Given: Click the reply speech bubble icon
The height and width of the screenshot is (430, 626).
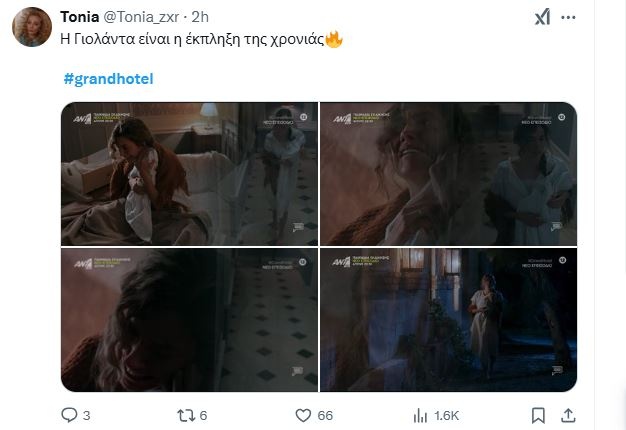Looking at the screenshot, I should pos(70,414).
